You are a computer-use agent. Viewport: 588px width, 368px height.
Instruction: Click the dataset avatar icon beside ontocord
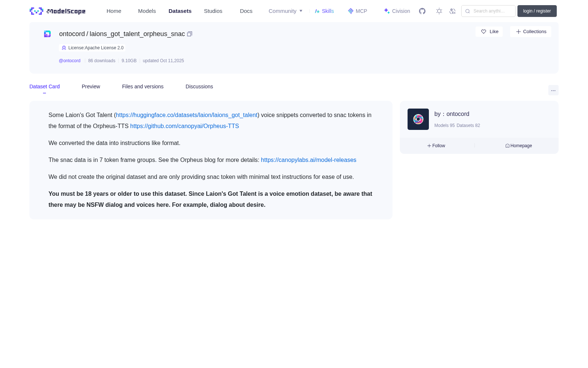47,34
